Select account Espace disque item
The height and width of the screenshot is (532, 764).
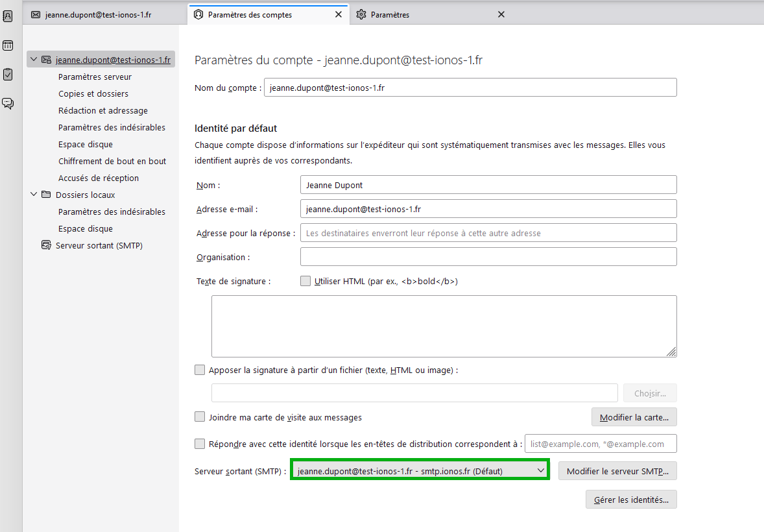[85, 144]
